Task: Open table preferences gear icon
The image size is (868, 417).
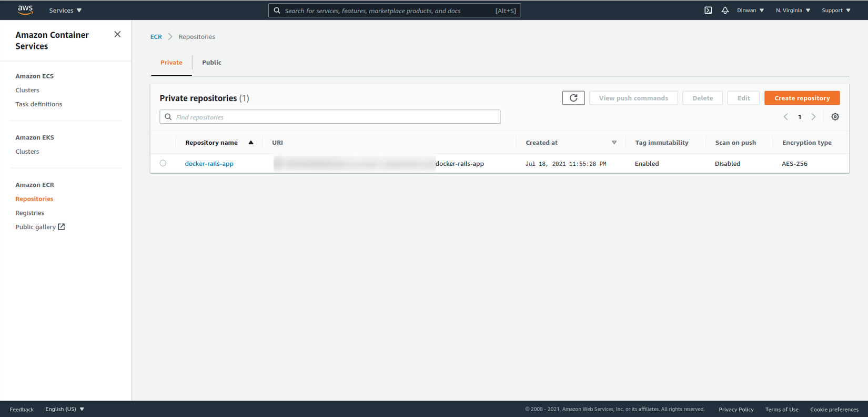Action: 835,117
